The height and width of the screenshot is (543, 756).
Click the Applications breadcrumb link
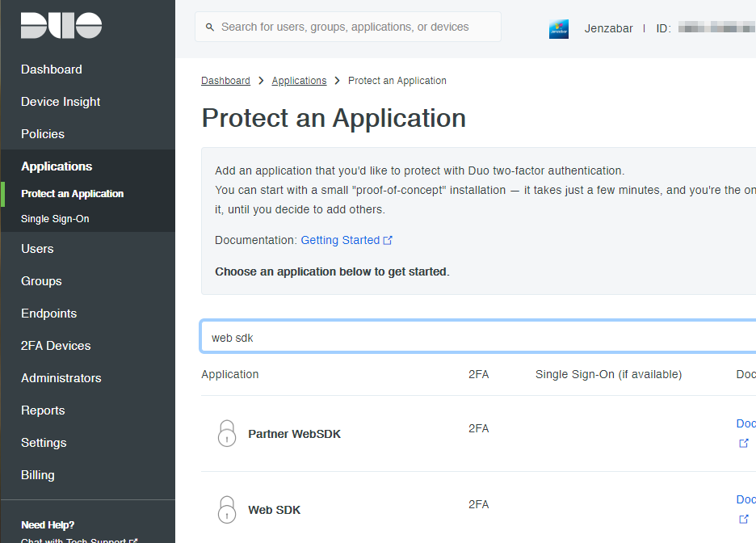coord(299,81)
